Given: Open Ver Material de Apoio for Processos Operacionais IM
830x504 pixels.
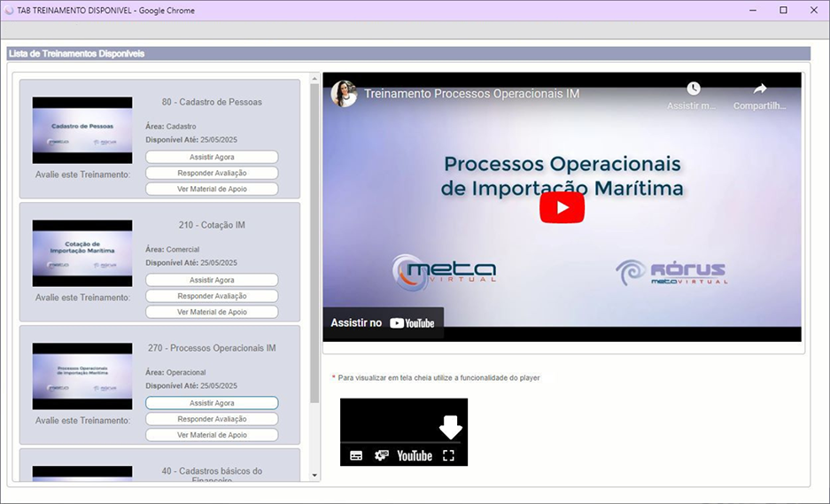Looking at the screenshot, I should coord(212,435).
